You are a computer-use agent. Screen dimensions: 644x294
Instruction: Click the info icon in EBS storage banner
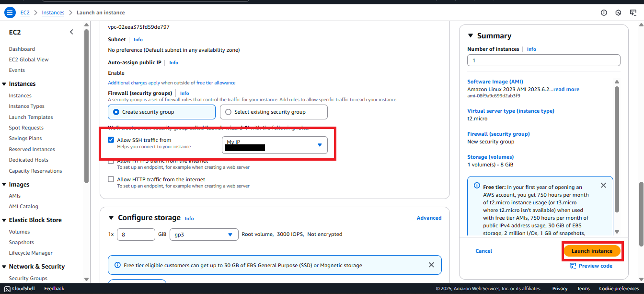[117, 265]
